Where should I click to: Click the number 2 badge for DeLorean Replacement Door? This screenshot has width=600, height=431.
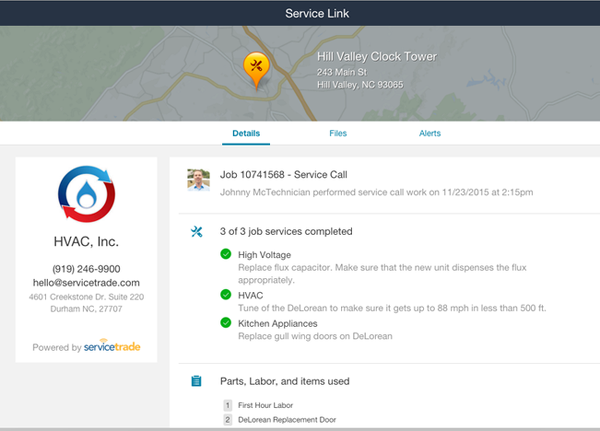click(228, 420)
